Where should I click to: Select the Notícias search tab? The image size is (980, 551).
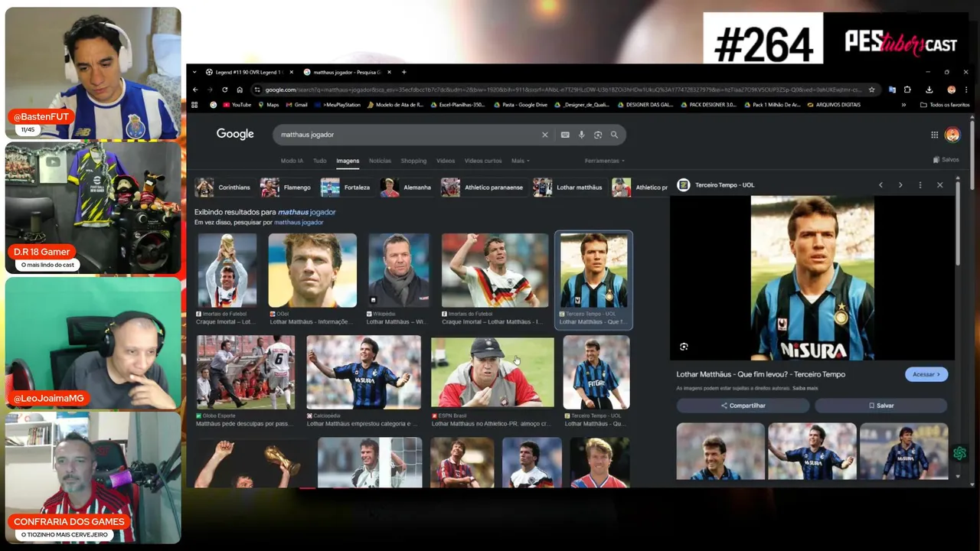380,161
